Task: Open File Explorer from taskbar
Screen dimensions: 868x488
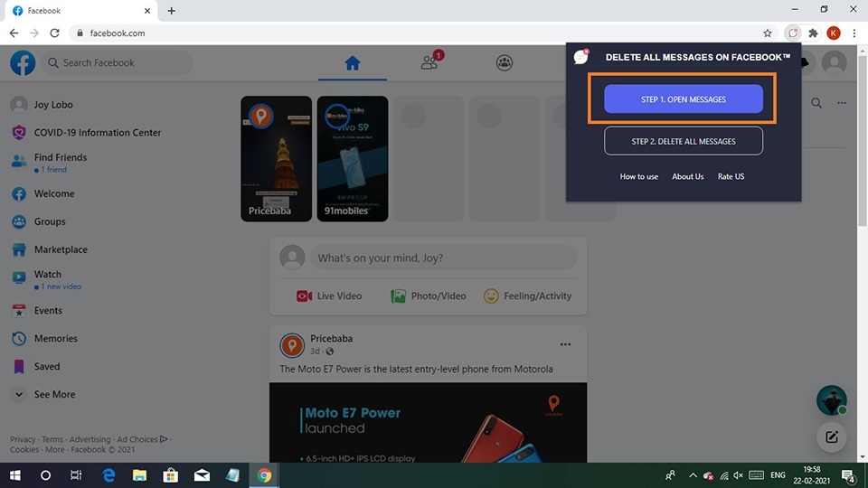Action: coord(139,475)
